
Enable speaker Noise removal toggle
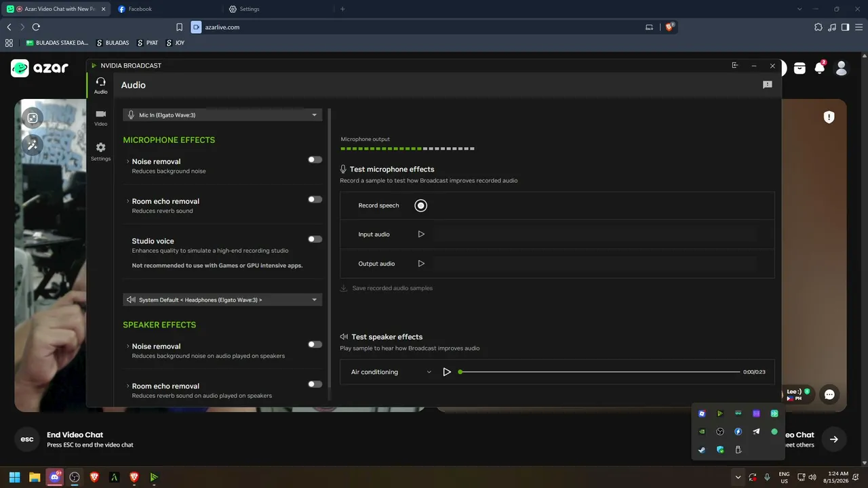(x=315, y=344)
